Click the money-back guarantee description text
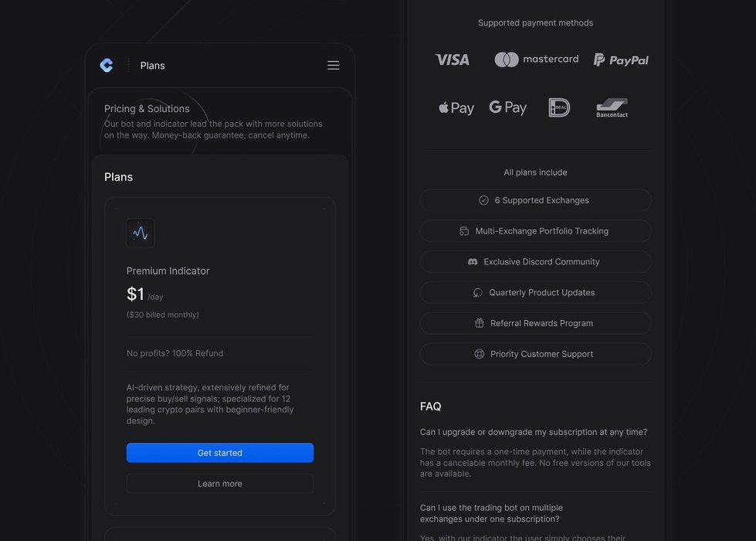 coord(213,129)
